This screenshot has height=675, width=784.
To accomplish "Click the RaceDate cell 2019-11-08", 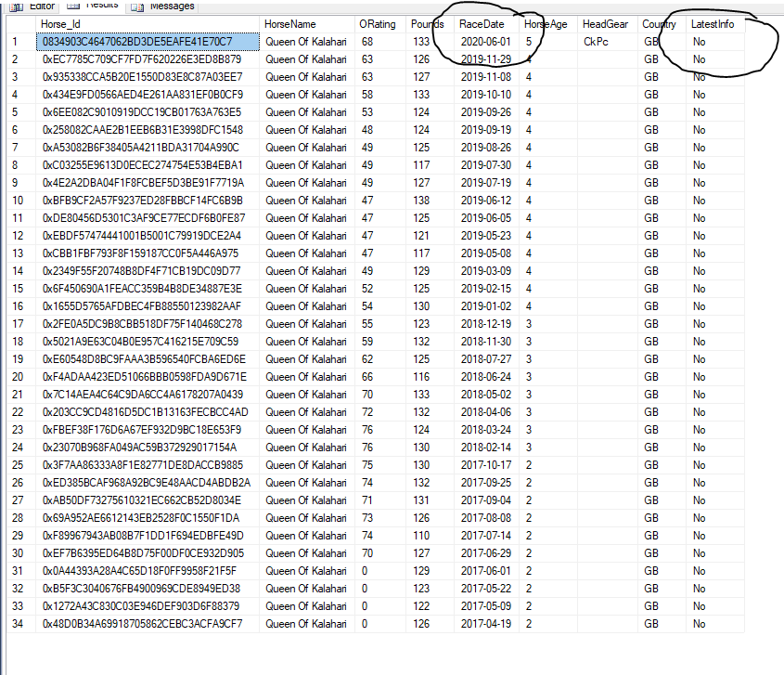I will [486, 77].
